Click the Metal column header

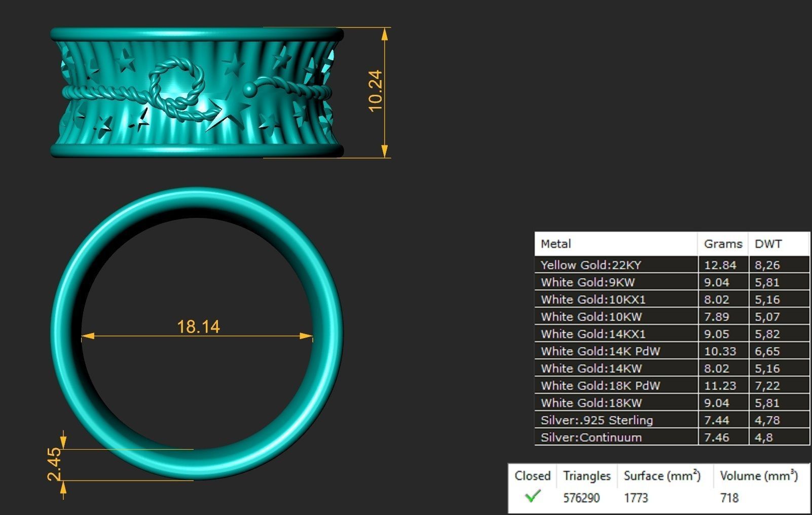tap(556, 244)
